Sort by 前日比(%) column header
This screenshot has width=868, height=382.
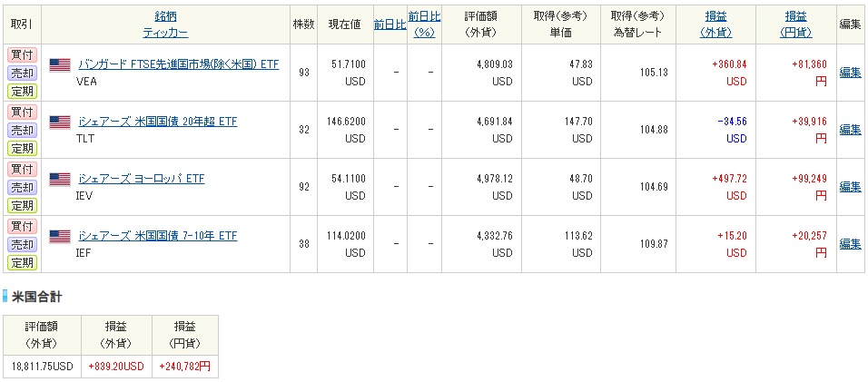[x=424, y=24]
